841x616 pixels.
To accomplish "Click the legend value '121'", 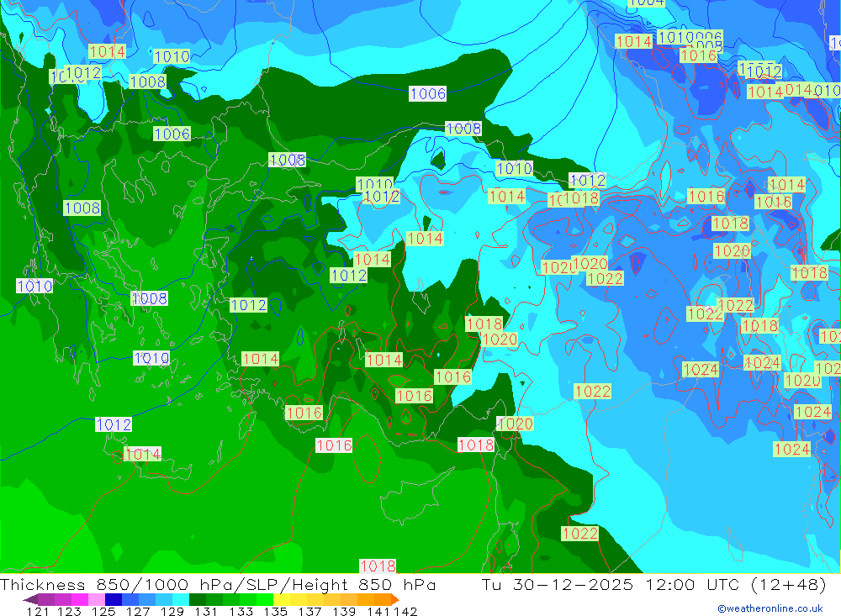I will click(x=38, y=611).
